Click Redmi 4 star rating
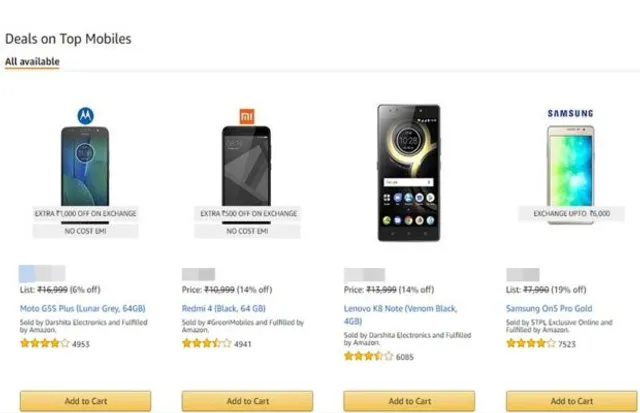Image resolution: width=640 pixels, height=413 pixels. coord(207,343)
